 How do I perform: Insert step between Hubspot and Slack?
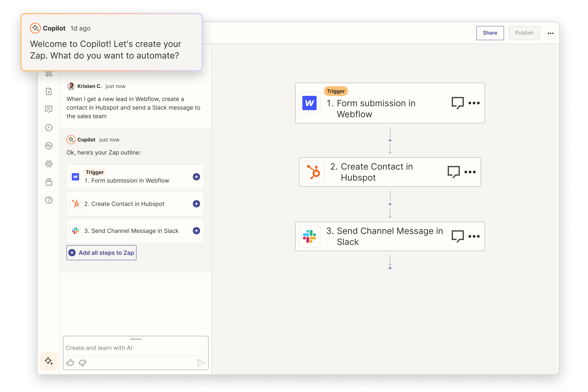[390, 204]
